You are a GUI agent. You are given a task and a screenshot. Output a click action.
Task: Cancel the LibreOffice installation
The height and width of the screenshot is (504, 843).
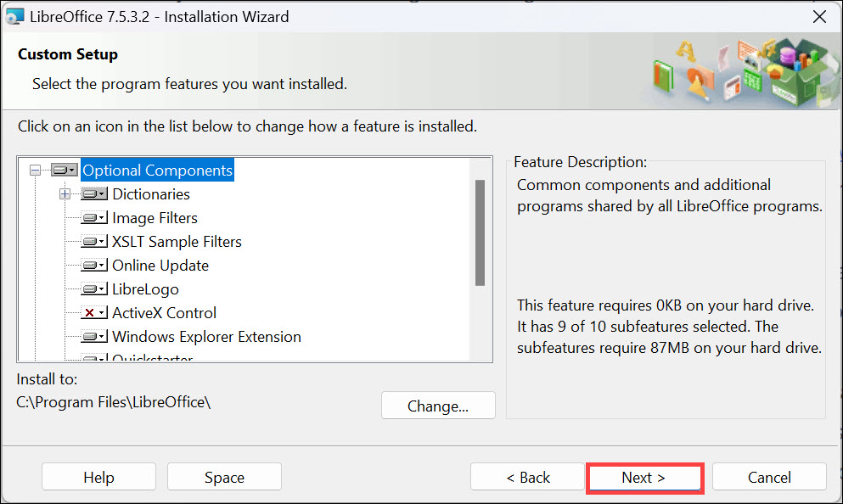tap(769, 476)
